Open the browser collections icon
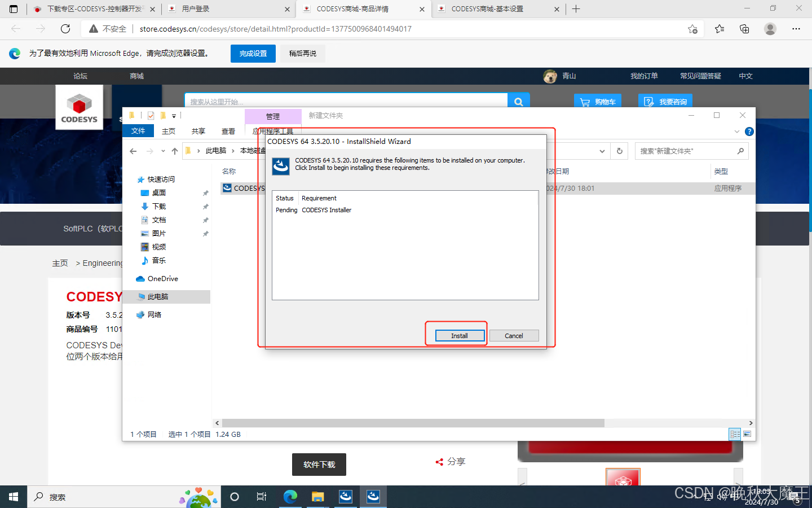This screenshot has height=508, width=812. click(744, 29)
